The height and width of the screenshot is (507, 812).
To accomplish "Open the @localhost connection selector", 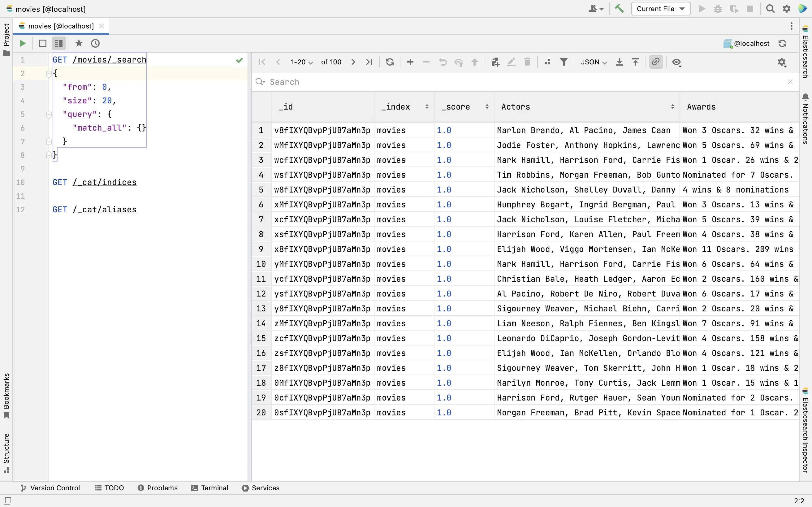I will pos(746,43).
